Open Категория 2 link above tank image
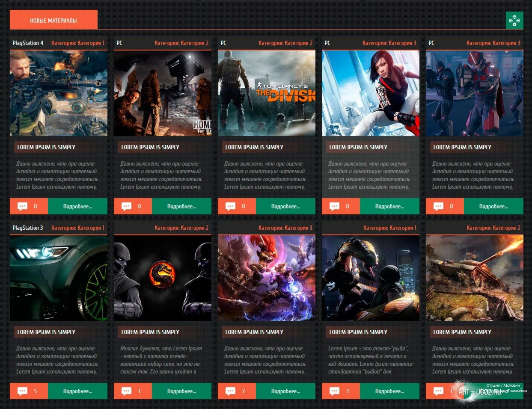Viewport: 532px width, 409px height. [507, 228]
